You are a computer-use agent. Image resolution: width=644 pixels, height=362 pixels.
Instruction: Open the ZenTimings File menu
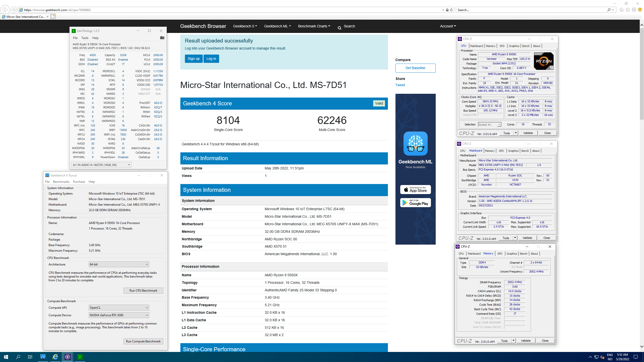75,38
